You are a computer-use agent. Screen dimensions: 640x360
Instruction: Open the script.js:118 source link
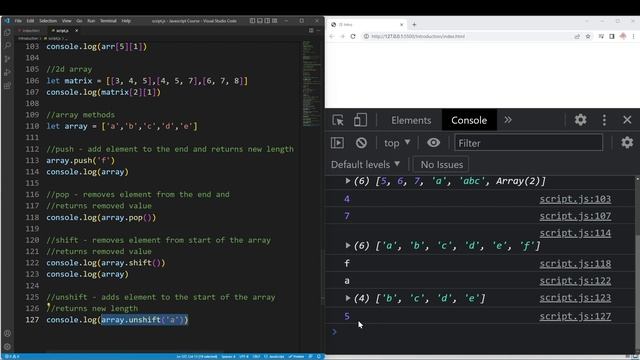click(x=575, y=264)
